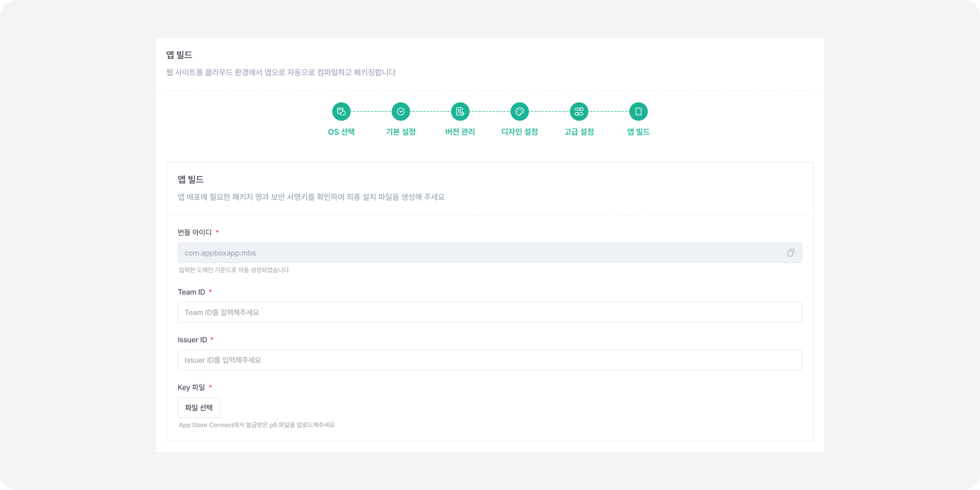
Task: Jump to 고급 설정 toggles step icon
Action: pos(579,112)
